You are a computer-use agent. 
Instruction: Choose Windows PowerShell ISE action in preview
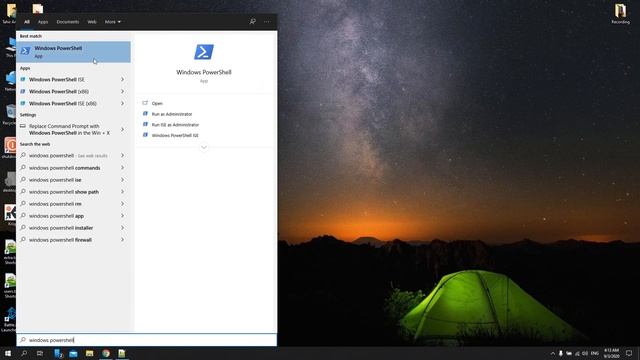[x=175, y=135]
